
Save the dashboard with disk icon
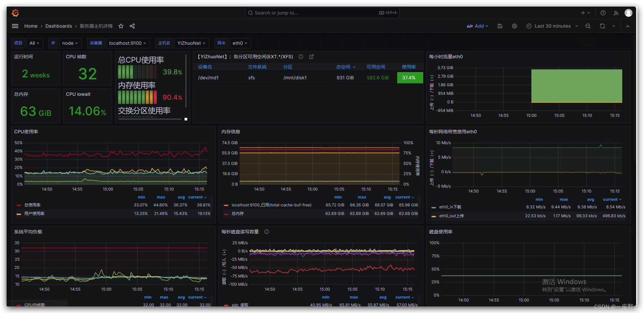tap(500, 26)
